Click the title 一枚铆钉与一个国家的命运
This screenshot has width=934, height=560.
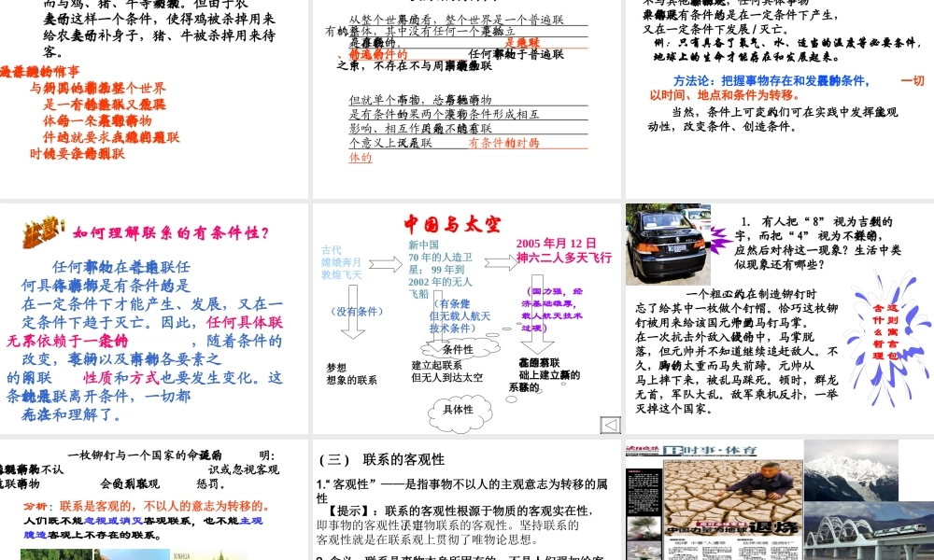pos(145,455)
